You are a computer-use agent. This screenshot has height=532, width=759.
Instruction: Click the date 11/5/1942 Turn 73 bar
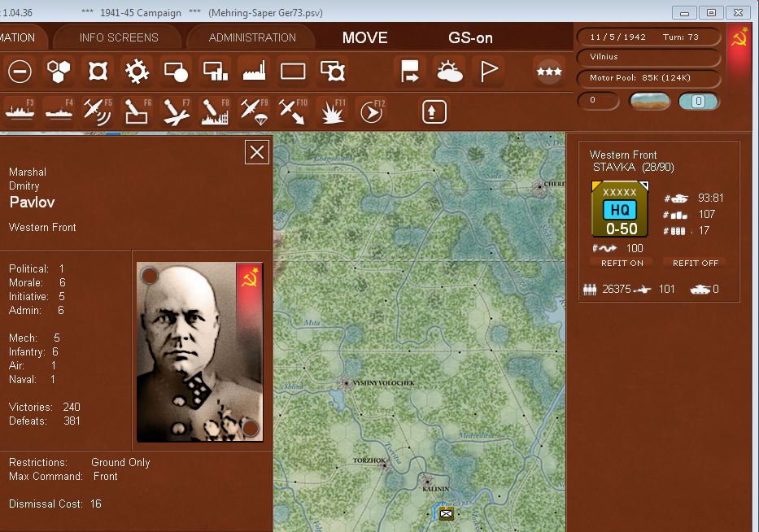[x=648, y=37]
